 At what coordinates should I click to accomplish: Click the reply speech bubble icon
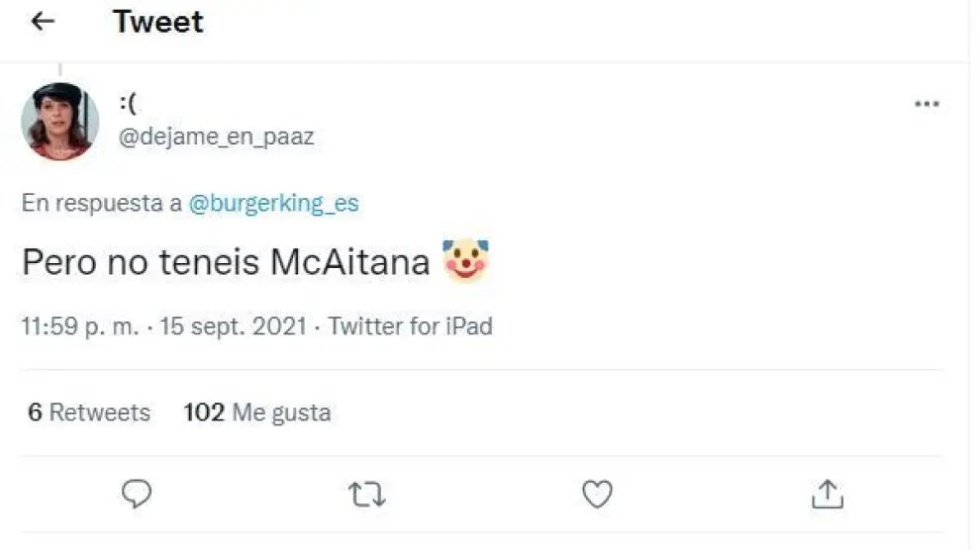click(x=137, y=494)
